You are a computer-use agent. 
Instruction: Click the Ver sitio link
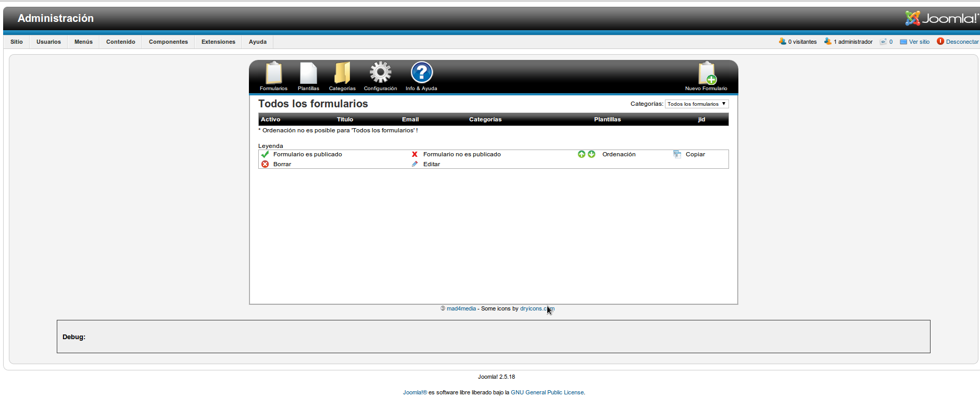pyautogui.click(x=919, y=42)
